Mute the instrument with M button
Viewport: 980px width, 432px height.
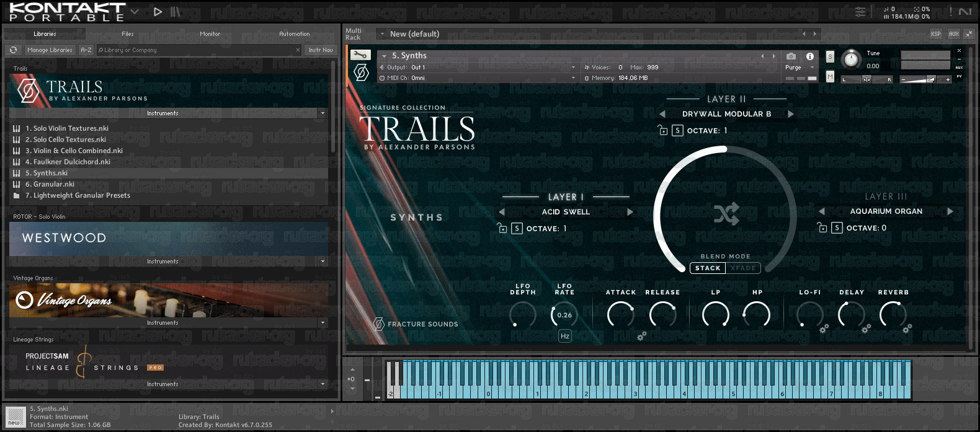830,76
